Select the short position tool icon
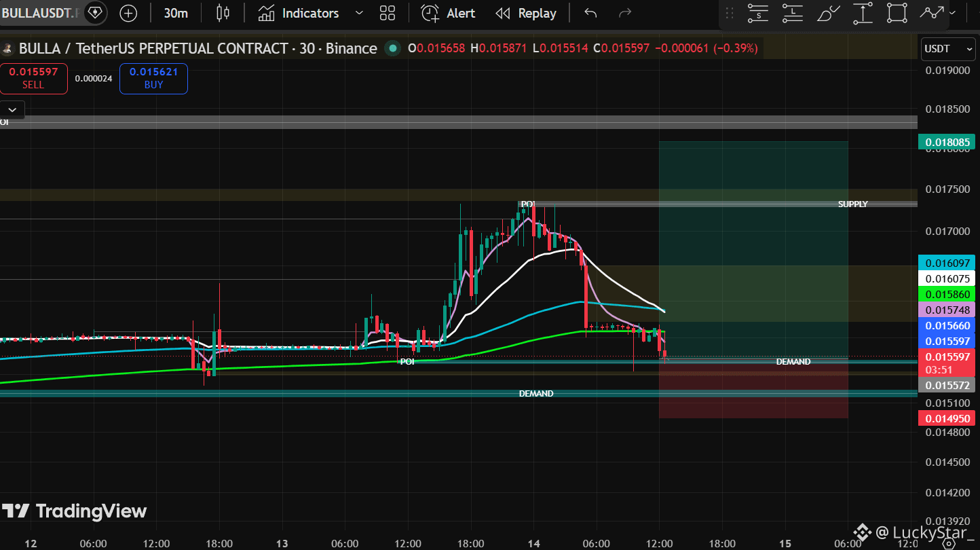Image resolution: width=980 pixels, height=550 pixels. 757,13
